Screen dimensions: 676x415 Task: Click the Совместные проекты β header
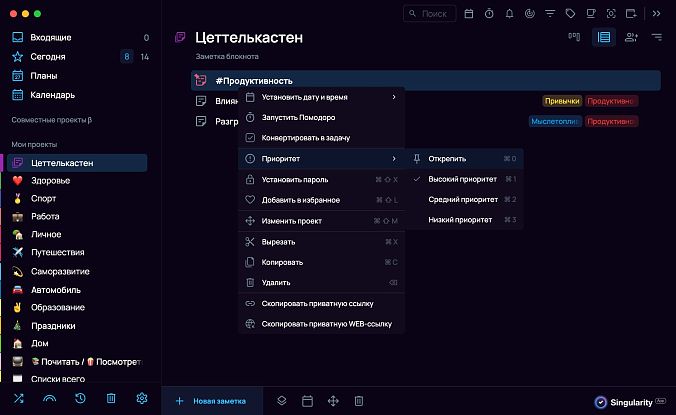coord(52,120)
